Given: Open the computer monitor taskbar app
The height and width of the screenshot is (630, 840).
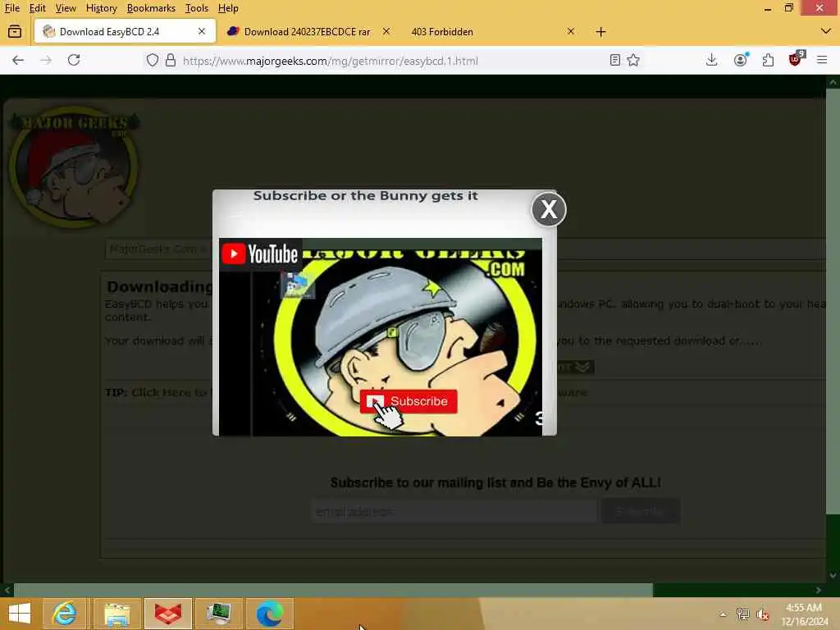Looking at the screenshot, I should point(219,614).
